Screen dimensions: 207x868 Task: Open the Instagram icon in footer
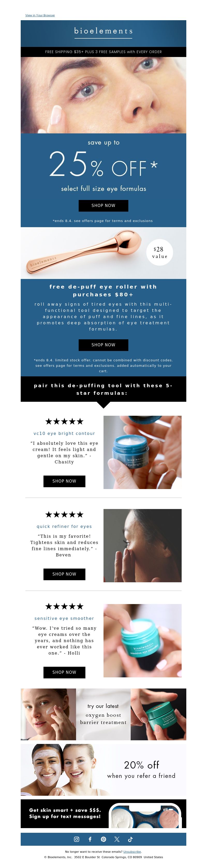tap(76, 839)
